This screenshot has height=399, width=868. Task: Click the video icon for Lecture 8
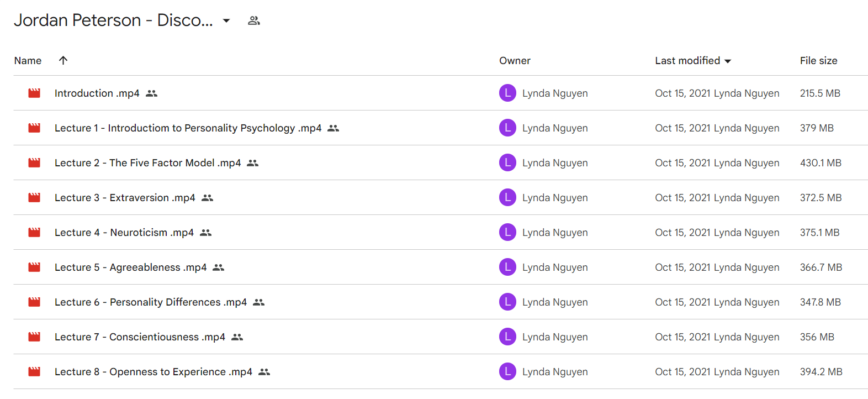point(34,371)
